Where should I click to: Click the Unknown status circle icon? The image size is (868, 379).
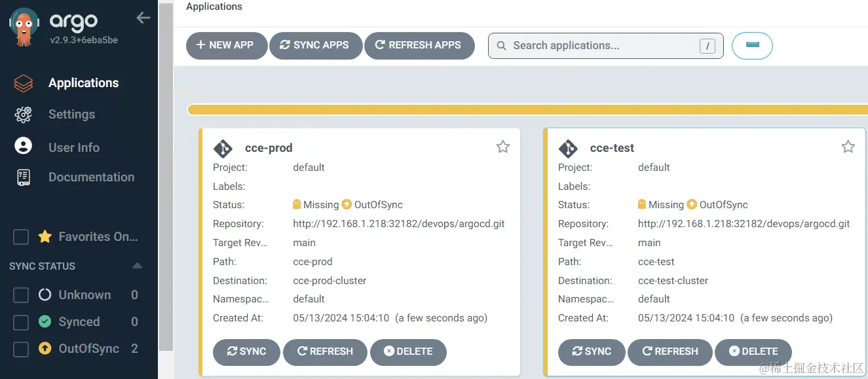pyautogui.click(x=45, y=295)
